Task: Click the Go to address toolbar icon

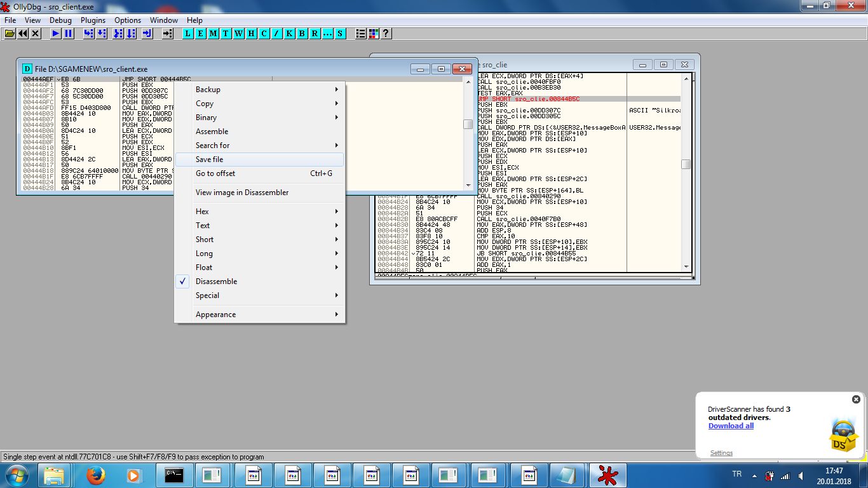Action: [x=168, y=33]
